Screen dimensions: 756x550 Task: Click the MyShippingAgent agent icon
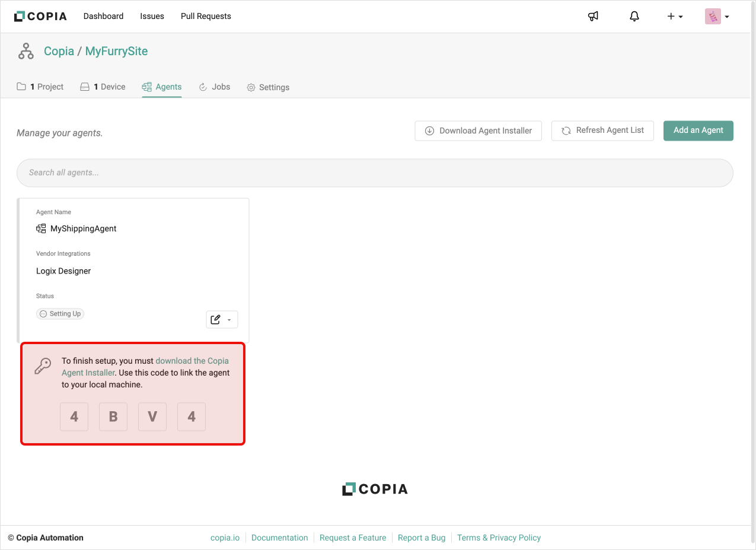41,228
